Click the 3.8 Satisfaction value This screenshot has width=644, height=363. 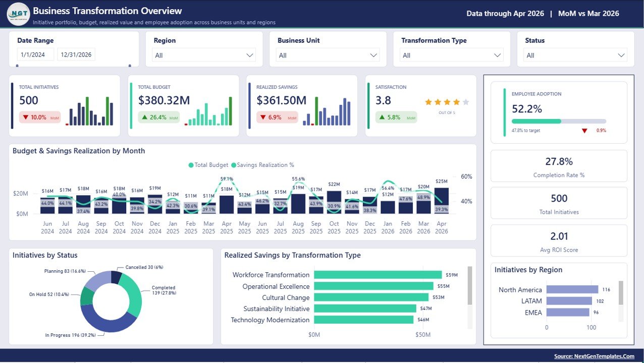[x=383, y=100]
